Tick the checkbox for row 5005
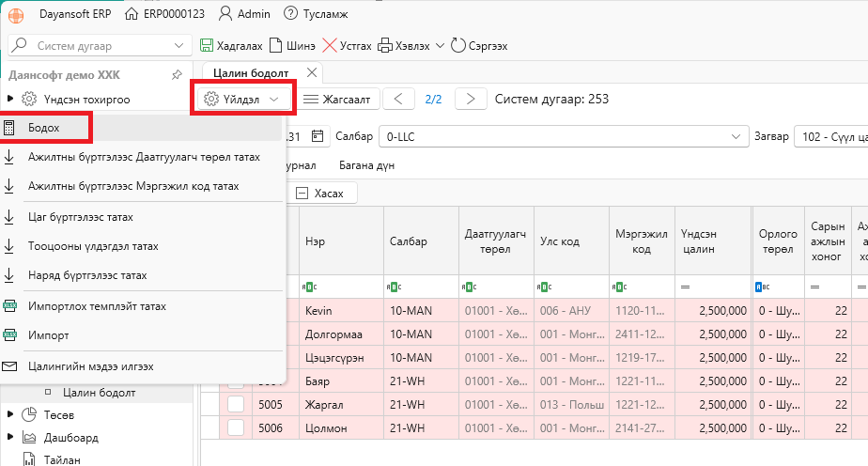The width and height of the screenshot is (868, 466). 236,405
